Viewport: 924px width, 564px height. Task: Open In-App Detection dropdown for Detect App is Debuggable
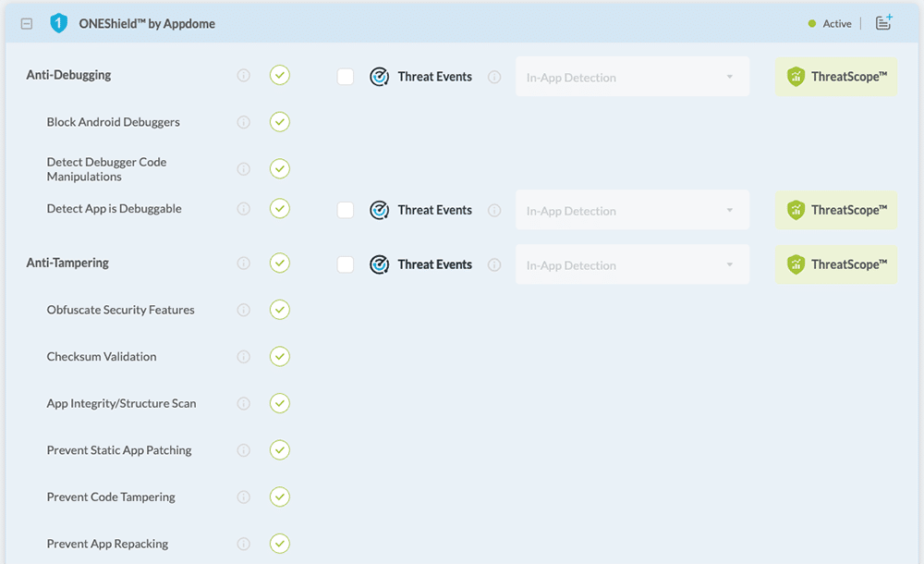[632, 211]
